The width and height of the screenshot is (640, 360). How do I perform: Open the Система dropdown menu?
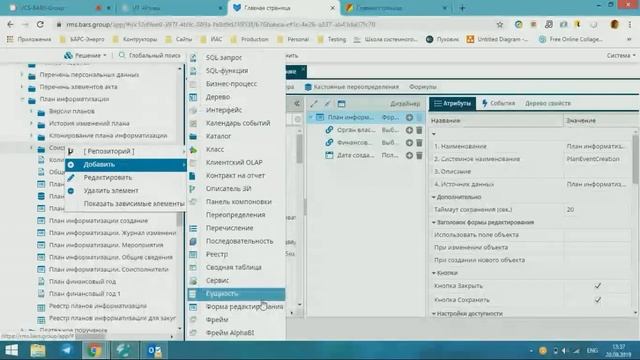pos(621,55)
